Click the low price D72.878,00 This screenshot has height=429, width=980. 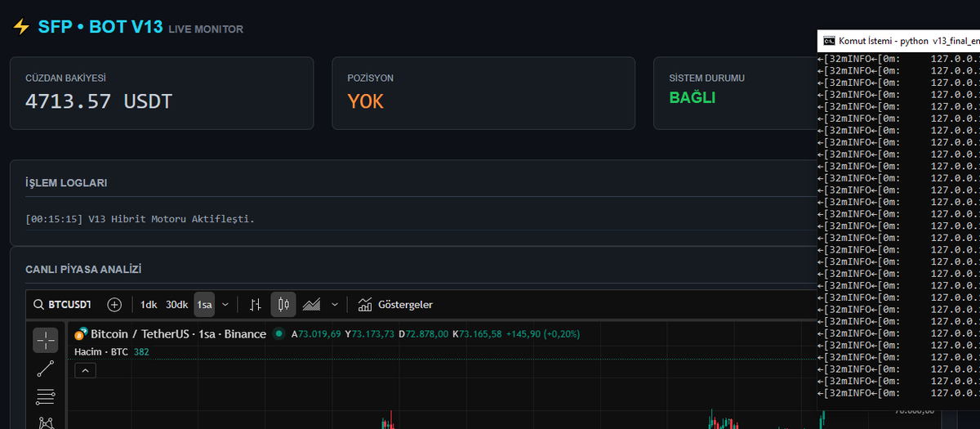coord(423,333)
